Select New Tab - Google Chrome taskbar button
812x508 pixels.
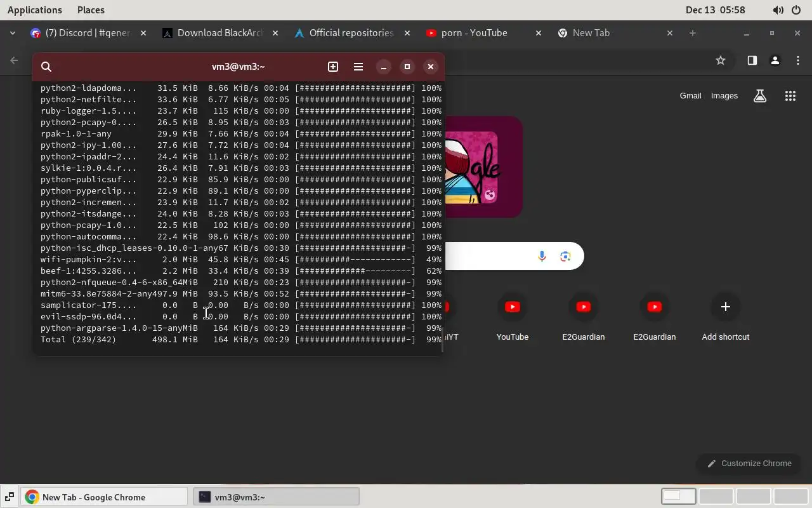pos(105,497)
